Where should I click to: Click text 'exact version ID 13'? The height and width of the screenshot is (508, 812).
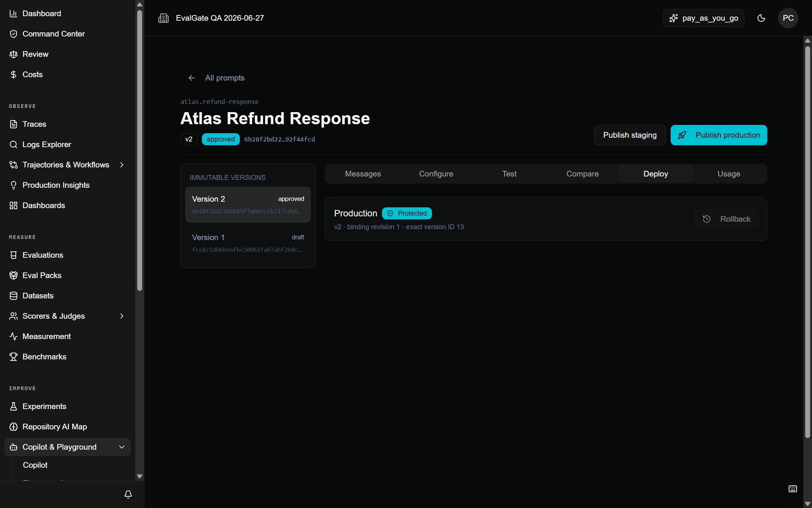pyautogui.click(x=435, y=227)
